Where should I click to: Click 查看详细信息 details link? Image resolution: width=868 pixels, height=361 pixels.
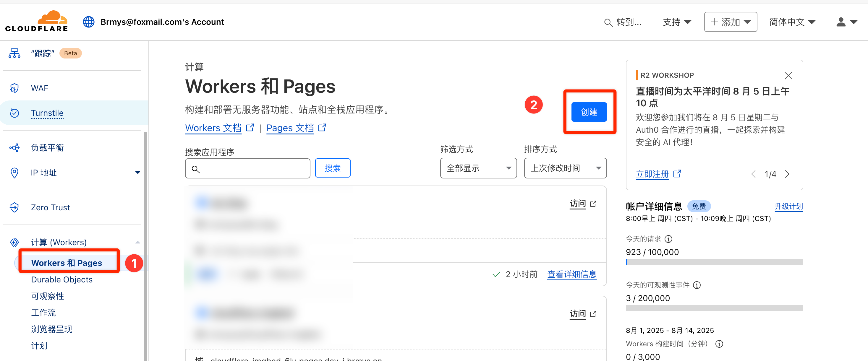tap(571, 274)
